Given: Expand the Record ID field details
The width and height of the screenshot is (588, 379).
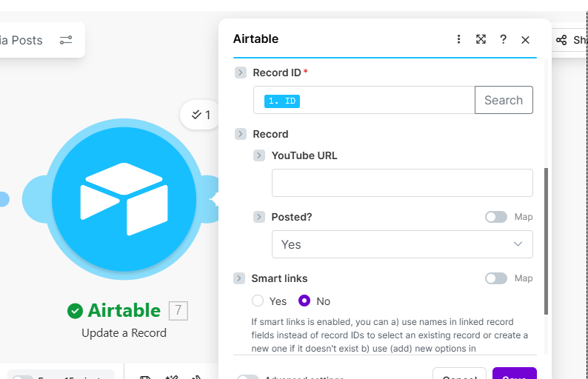Looking at the screenshot, I should pyautogui.click(x=241, y=73).
